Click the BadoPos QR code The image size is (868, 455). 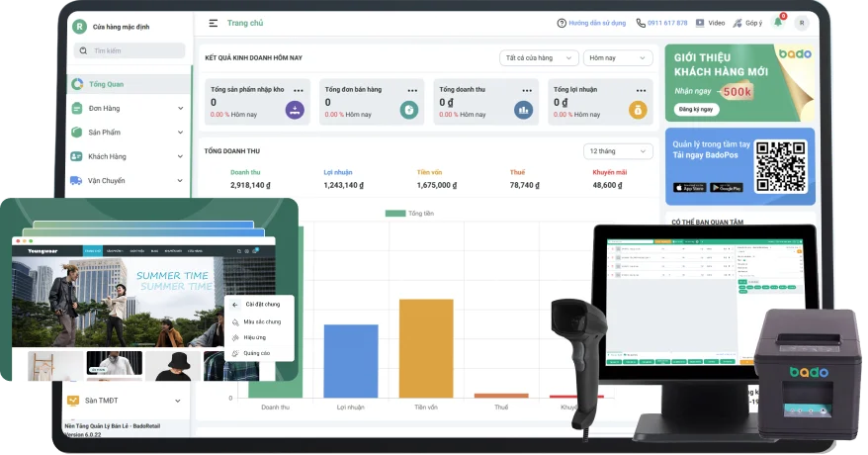click(781, 166)
